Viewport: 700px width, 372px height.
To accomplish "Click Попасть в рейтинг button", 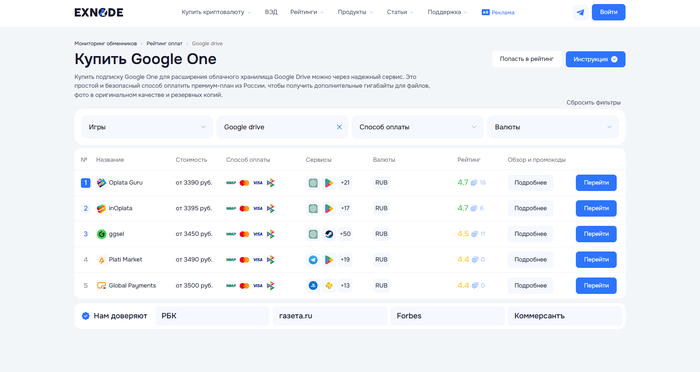I will (x=527, y=59).
